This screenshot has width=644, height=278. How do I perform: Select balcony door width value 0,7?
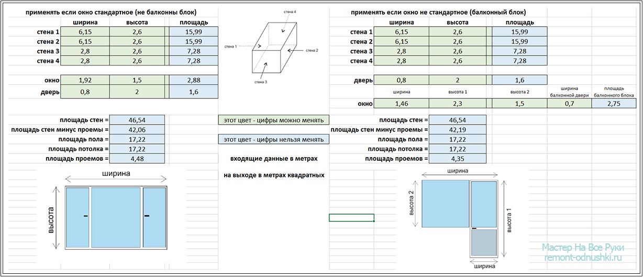[569, 104]
